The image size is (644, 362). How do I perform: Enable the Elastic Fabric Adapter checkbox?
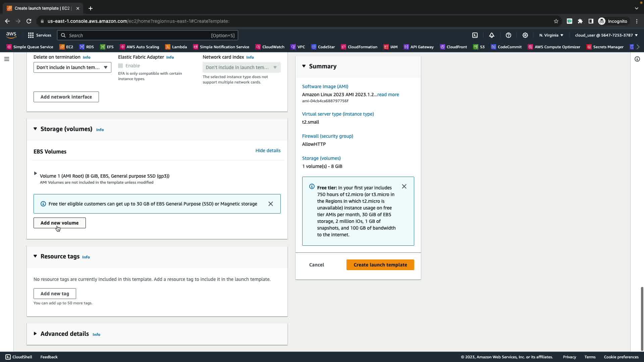[x=120, y=66]
